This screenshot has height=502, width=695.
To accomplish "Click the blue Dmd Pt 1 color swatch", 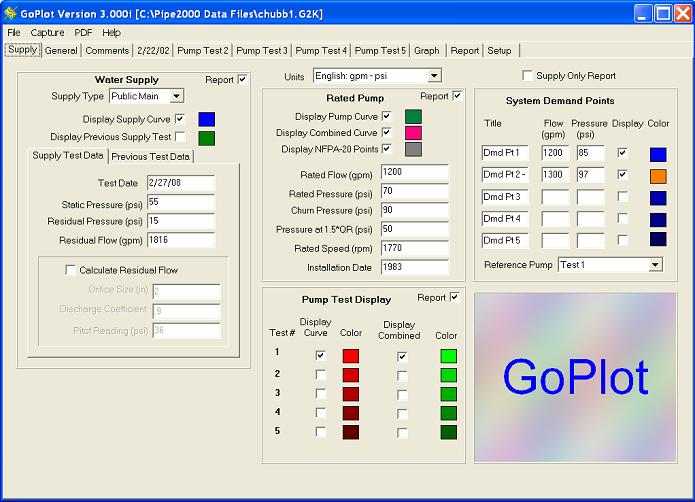I will [658, 154].
